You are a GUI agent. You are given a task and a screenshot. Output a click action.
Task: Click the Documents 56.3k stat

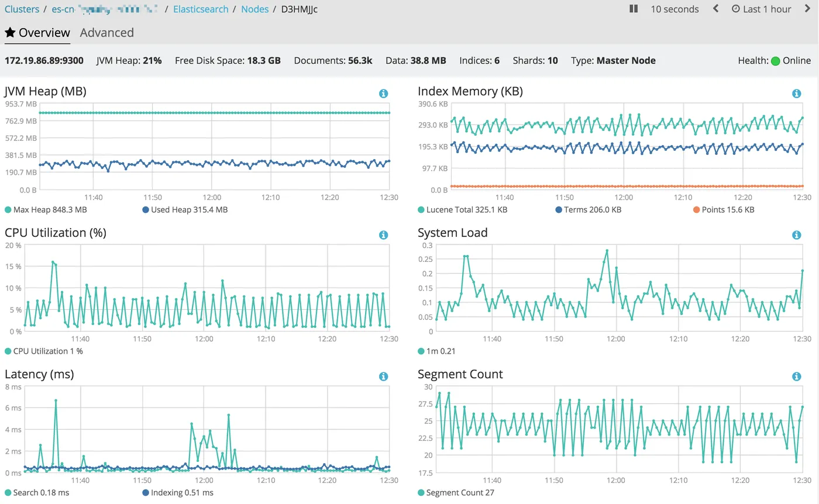pos(333,61)
